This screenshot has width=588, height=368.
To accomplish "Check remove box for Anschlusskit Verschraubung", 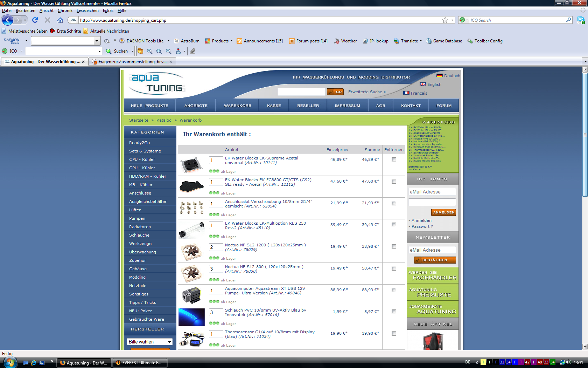I will 394,203.
